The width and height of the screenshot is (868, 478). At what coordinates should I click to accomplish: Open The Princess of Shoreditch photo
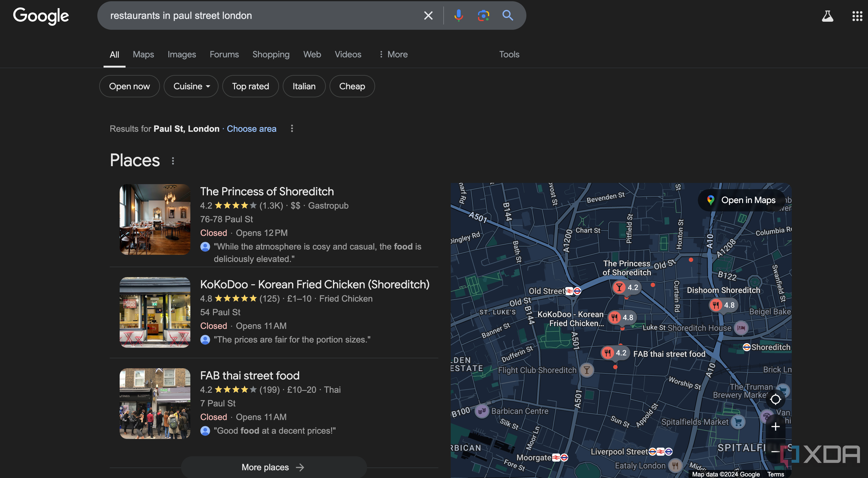click(155, 219)
